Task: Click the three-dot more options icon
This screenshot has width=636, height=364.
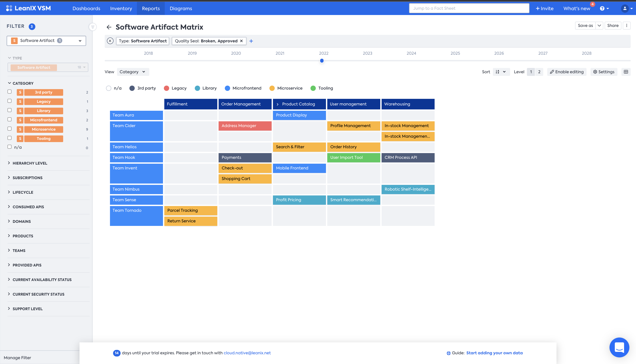Action: tap(627, 26)
